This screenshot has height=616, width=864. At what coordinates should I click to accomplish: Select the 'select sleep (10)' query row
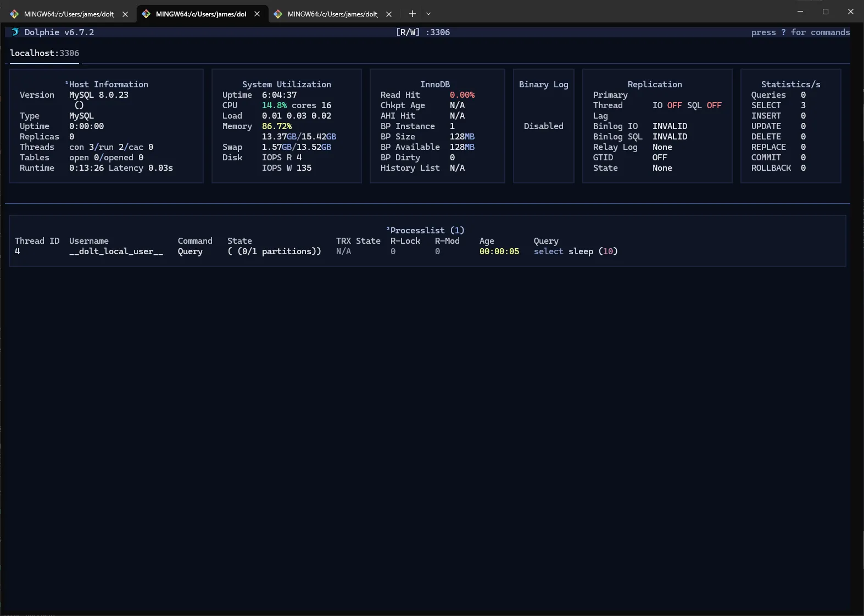(575, 251)
